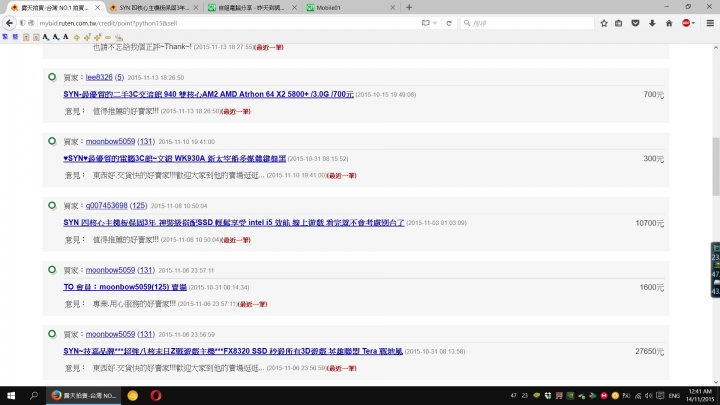Open a new tab with plus button
720x405 pixels.
point(409,7)
